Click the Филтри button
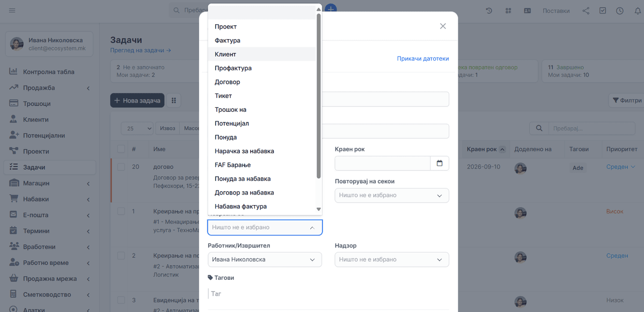Viewport: 644px width, 312px height. (626, 100)
